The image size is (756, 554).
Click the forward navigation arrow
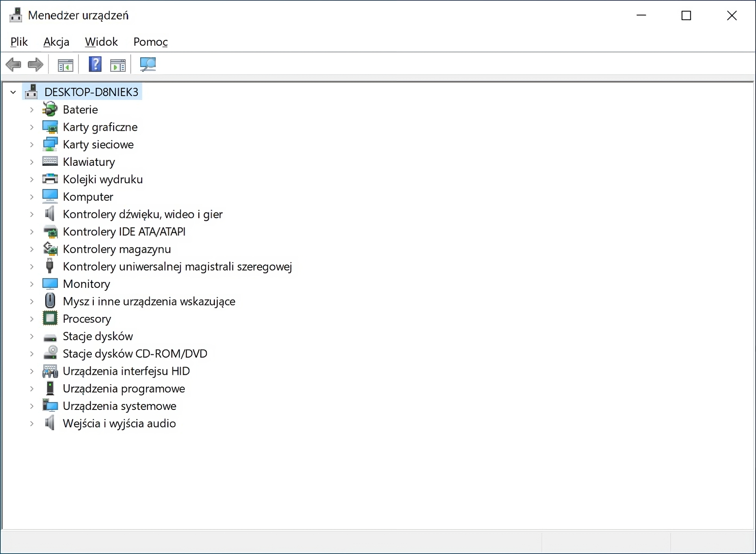(35, 64)
